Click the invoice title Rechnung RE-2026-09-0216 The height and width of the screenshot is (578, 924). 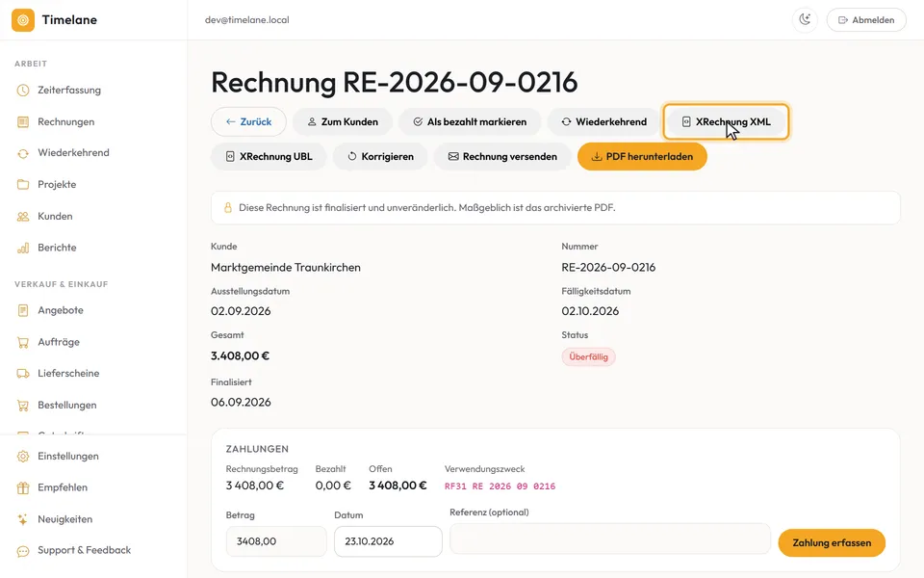tap(395, 81)
